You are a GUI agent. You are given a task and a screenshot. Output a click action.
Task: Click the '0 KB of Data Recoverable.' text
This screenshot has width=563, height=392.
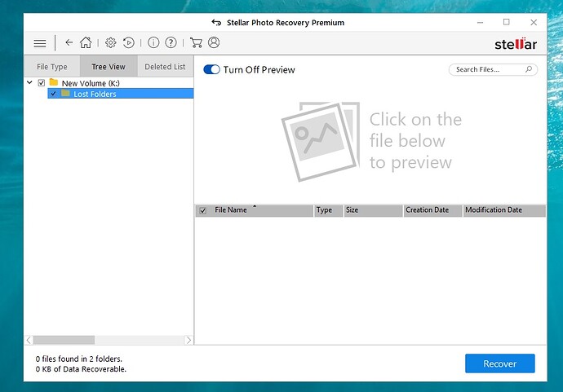[81, 368]
